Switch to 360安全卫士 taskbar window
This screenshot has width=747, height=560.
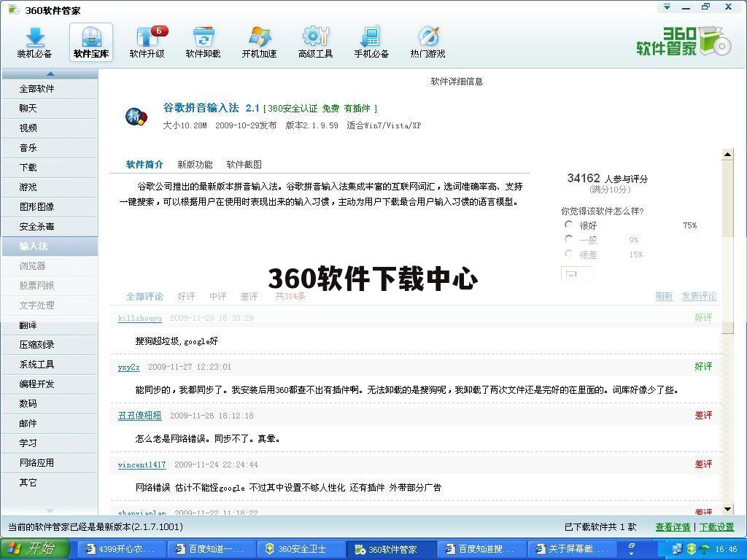(301, 549)
